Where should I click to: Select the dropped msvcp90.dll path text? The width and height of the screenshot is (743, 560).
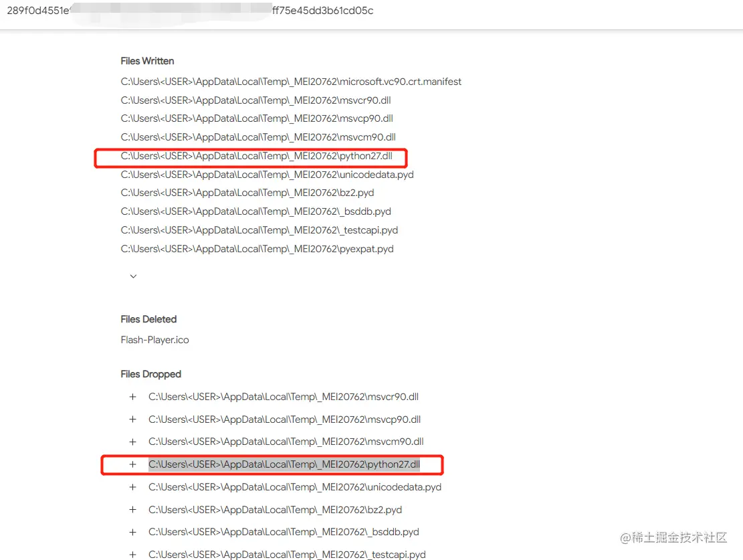285,419
